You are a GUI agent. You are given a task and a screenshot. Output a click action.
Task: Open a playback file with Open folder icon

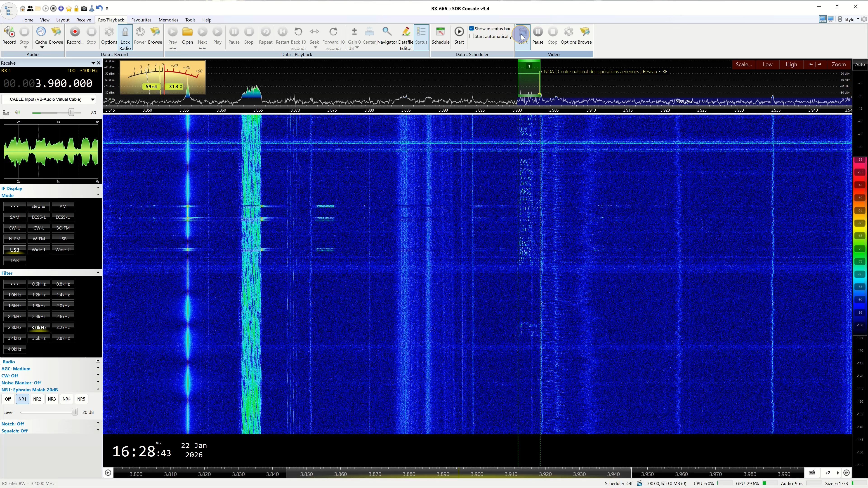coord(187,32)
